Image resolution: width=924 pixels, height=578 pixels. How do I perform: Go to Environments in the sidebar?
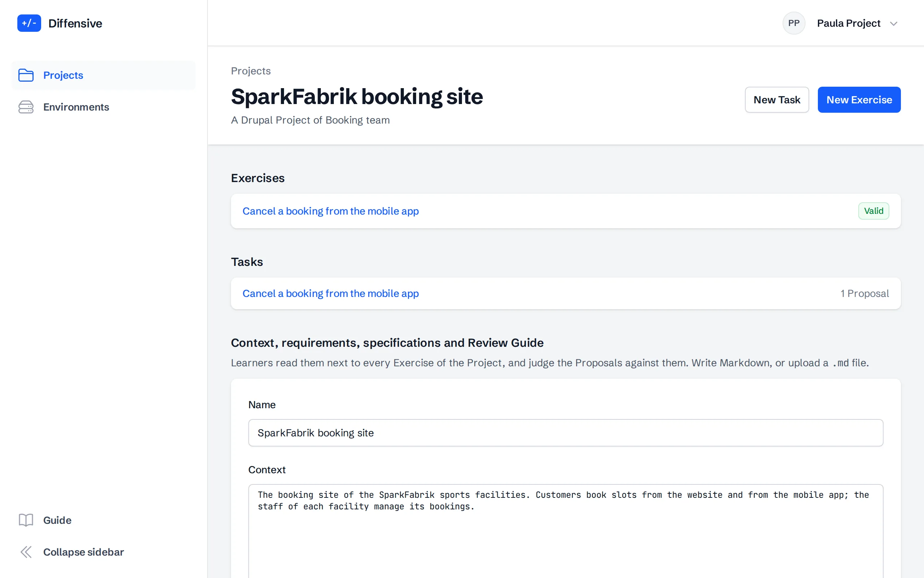coord(103,107)
